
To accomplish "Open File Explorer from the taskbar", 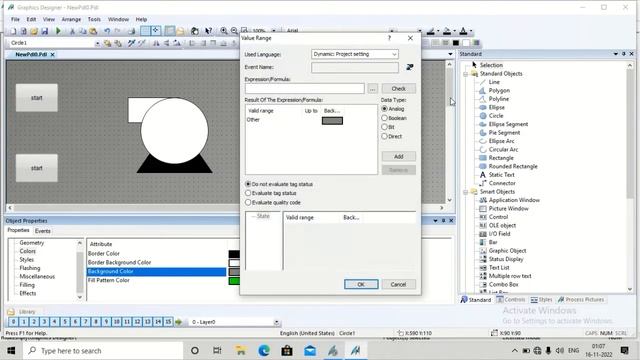I will (x=241, y=351).
